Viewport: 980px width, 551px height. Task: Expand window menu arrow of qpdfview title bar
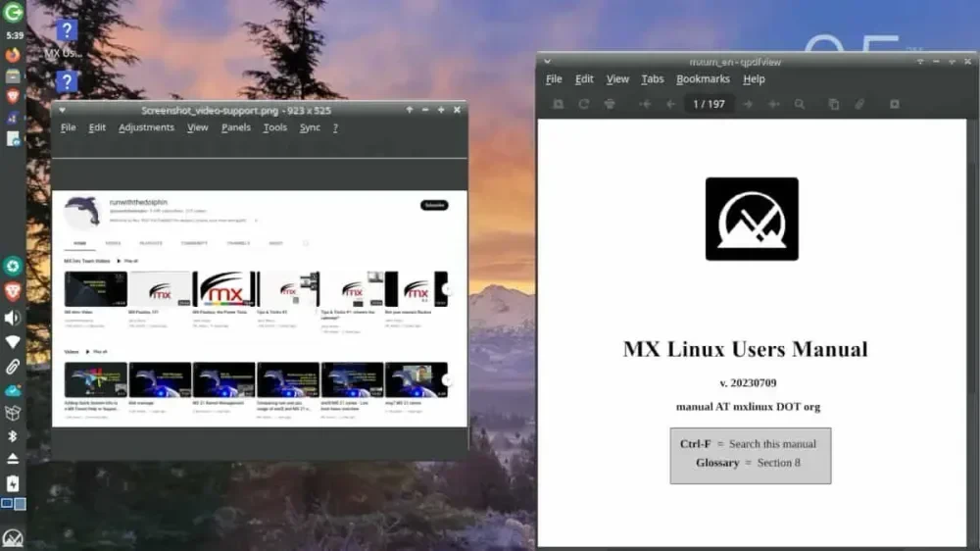coord(548,62)
